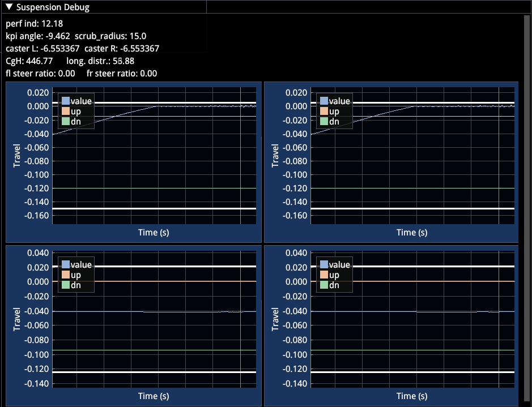
Task: Click the Travel axis label of the upper-right plot
Action: (275, 156)
